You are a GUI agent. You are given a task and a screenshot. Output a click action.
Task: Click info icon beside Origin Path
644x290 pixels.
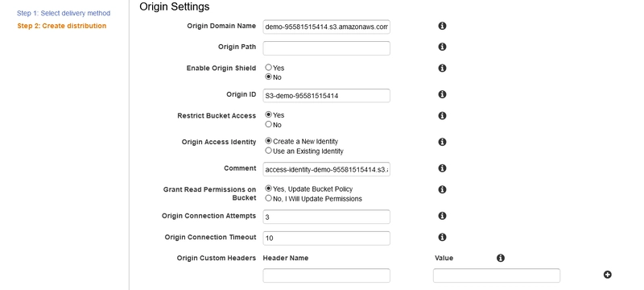[x=442, y=47]
